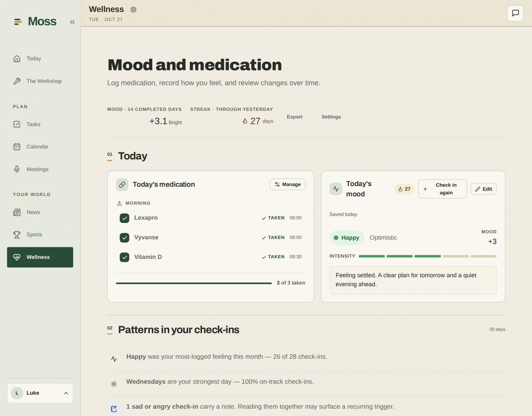Click the Sports trophy icon
Screen dimensions: 532x416
17,235
